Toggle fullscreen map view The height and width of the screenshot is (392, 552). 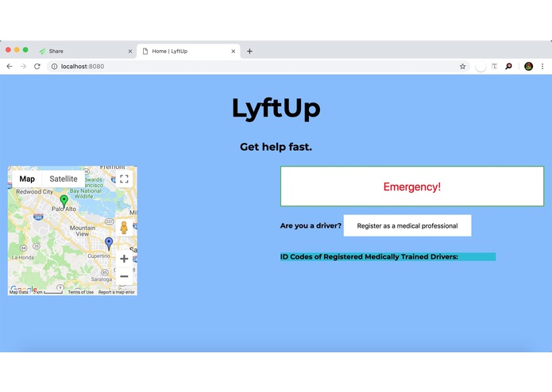coord(124,179)
